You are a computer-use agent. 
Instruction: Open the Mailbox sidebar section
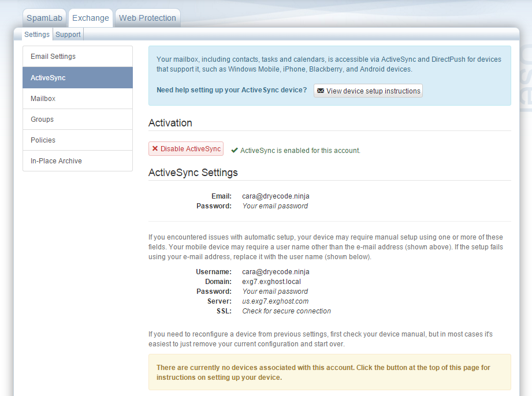[77, 99]
